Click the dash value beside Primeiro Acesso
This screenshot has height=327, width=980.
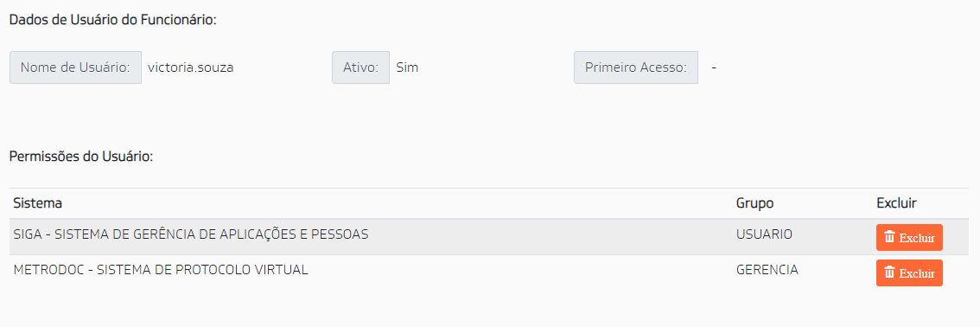714,67
